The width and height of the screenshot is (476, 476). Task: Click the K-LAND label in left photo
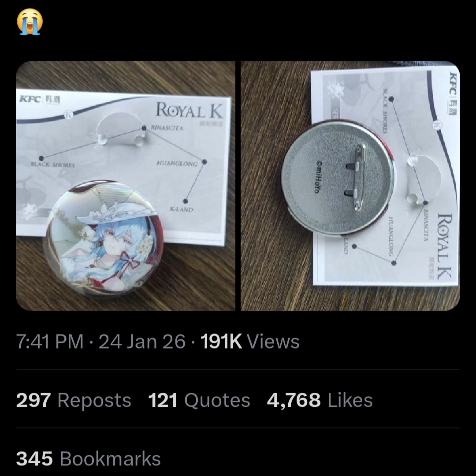(x=181, y=209)
